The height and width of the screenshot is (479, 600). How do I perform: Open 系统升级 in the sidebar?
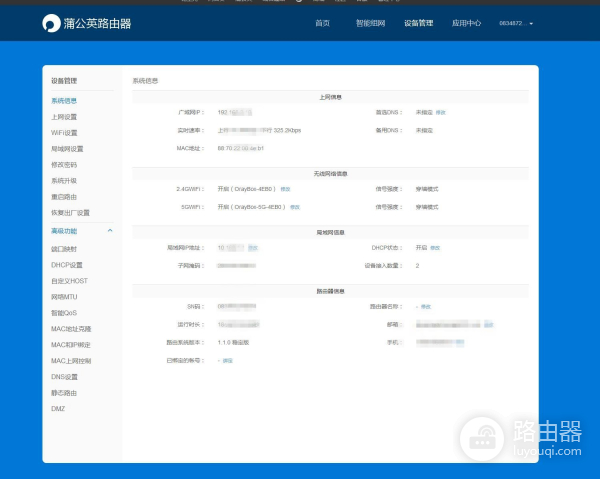click(x=64, y=181)
